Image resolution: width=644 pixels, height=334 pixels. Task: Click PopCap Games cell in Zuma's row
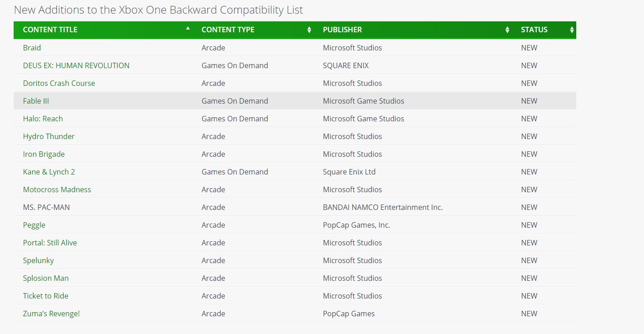(x=349, y=314)
